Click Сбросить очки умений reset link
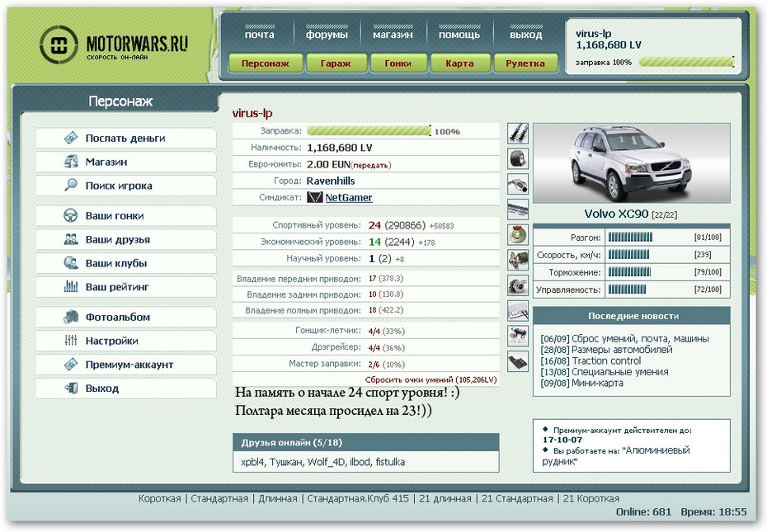Viewport: 767px width, 532px height. click(x=431, y=379)
